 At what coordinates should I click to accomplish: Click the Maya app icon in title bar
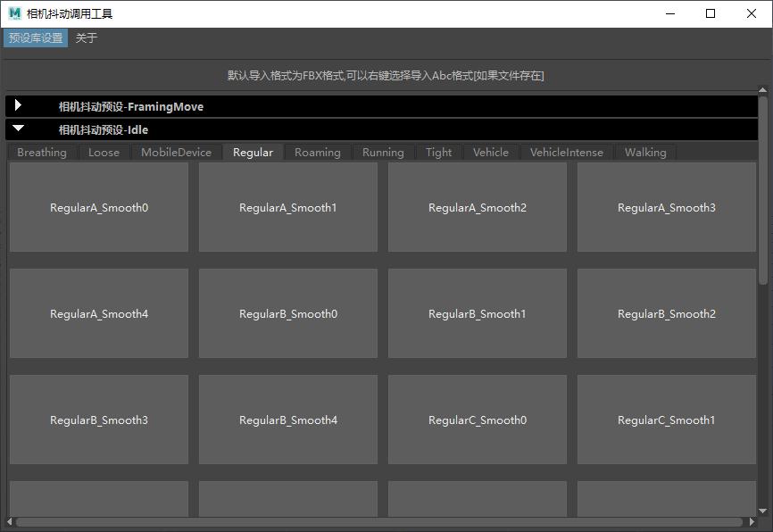tap(14, 13)
